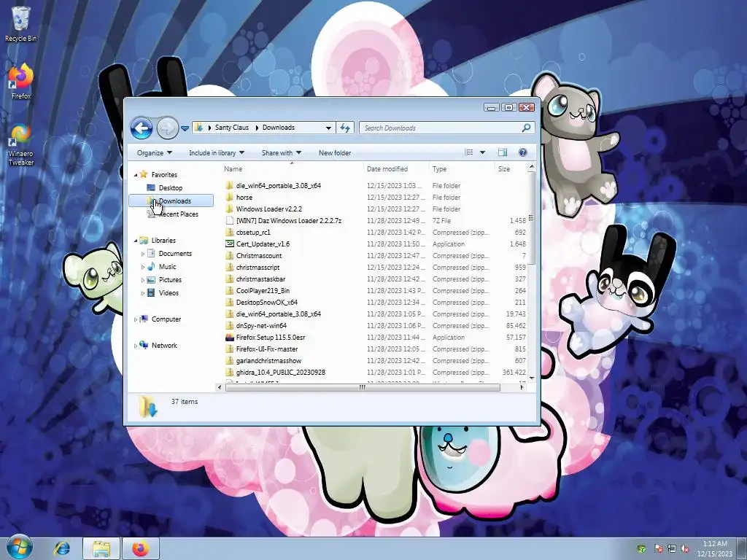The width and height of the screenshot is (747, 560).
Task: Select garlandchristmasshow file name
Action: pos(268,360)
